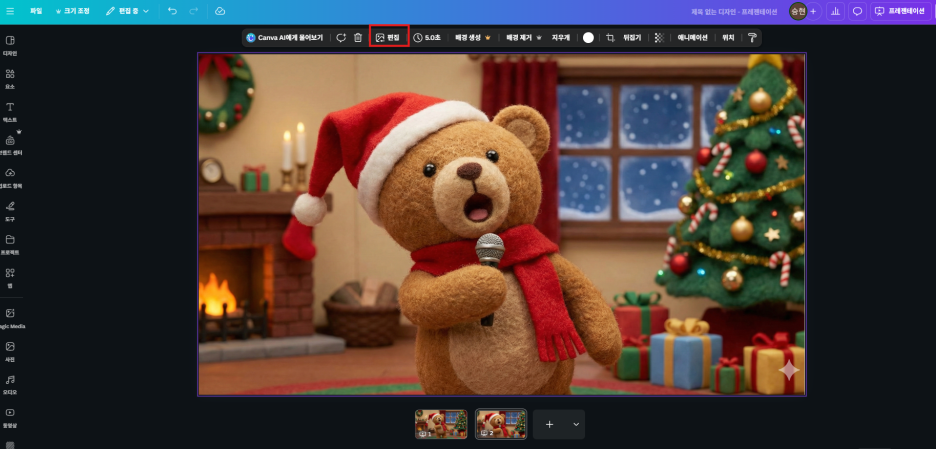Open the 오디오 (Audio) sidebar panel
The height and width of the screenshot is (449, 936).
(10, 385)
